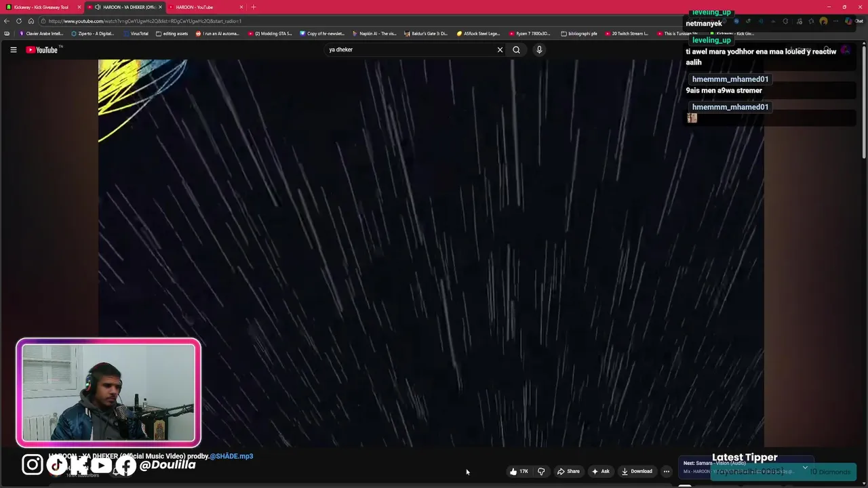Image resolution: width=868 pixels, height=488 pixels.
Task: Open the Baldur's Gate 3 bookmark
Action: [427, 33]
